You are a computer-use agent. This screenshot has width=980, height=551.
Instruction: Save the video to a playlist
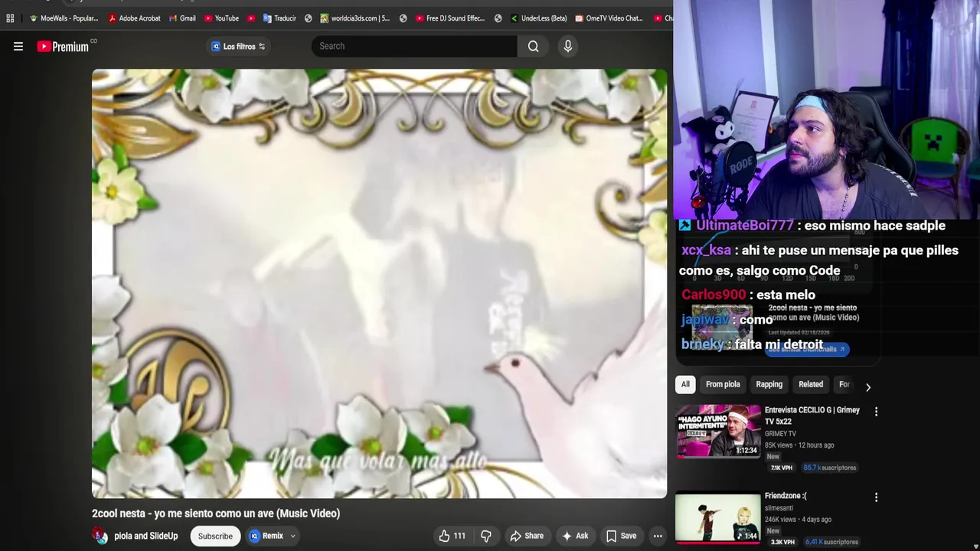pos(622,536)
